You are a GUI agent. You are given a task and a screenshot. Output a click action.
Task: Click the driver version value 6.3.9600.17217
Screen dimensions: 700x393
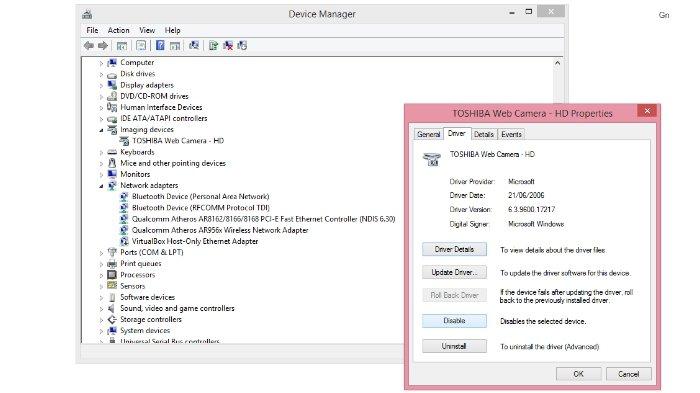click(x=531, y=209)
